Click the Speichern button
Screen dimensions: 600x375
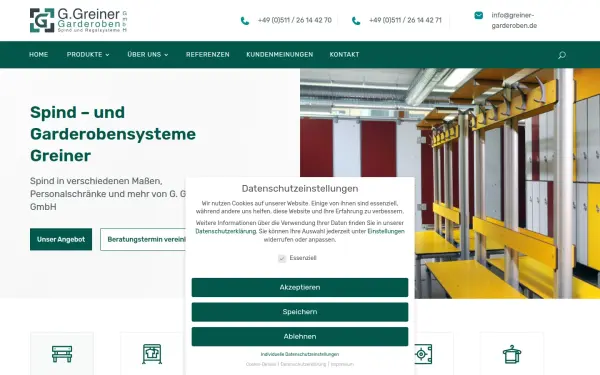point(300,312)
